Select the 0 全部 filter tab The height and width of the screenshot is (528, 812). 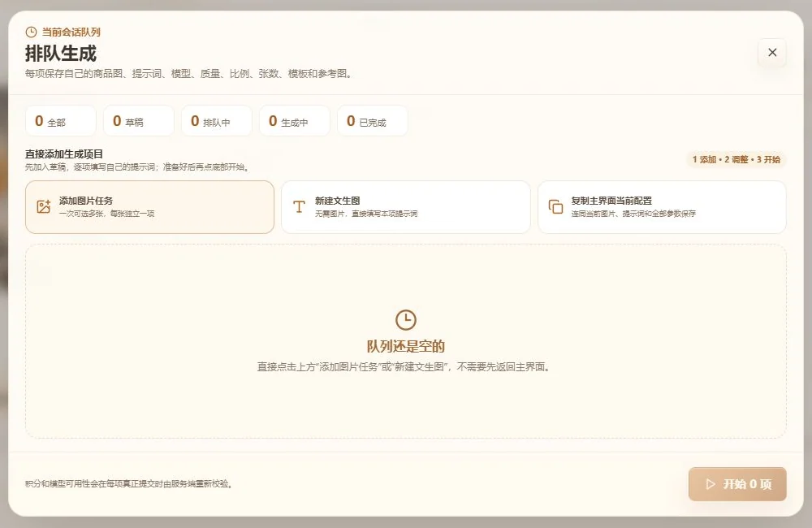(x=61, y=121)
